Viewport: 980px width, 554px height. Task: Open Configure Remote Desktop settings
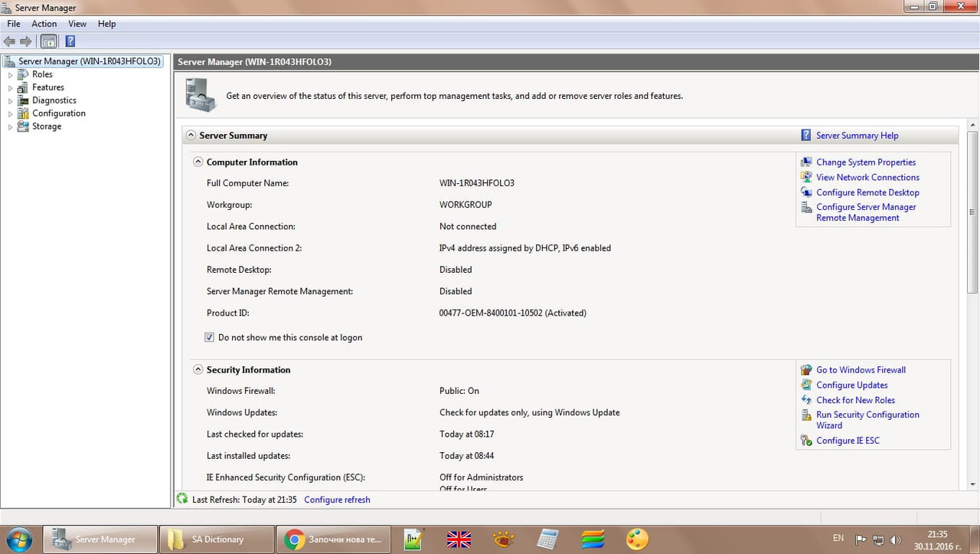pyautogui.click(x=867, y=192)
